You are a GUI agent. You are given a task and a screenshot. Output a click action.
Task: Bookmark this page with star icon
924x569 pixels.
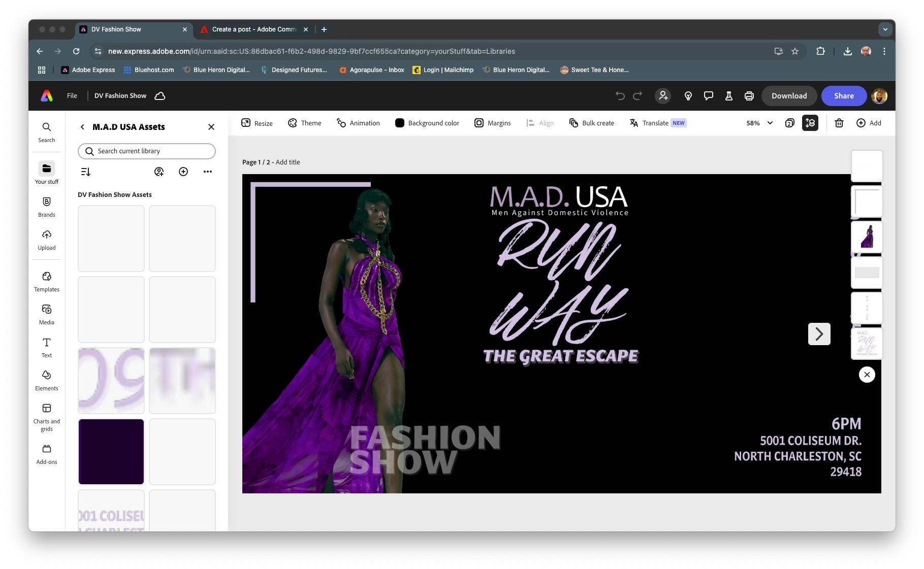click(795, 51)
